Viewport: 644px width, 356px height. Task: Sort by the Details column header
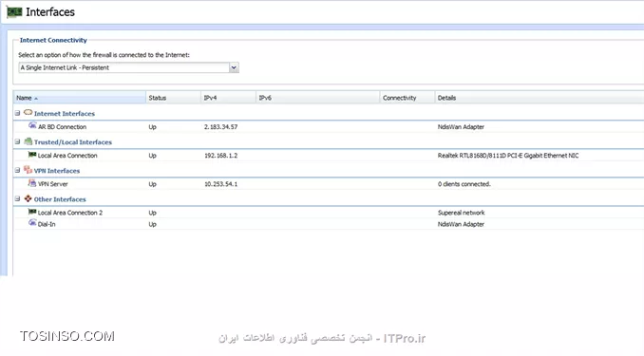pos(540,98)
